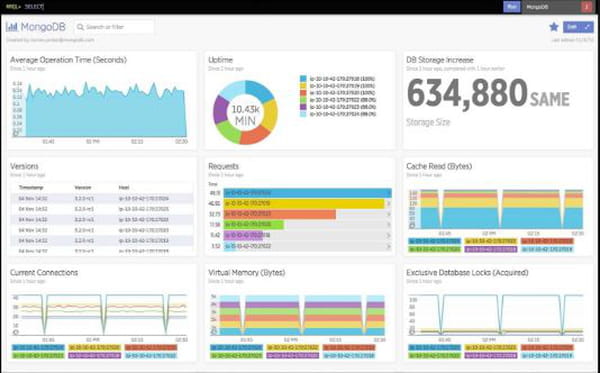This screenshot has width=600, height=373.
Task: Toggle dark blue series in Cache Read legend
Action: coord(434,241)
